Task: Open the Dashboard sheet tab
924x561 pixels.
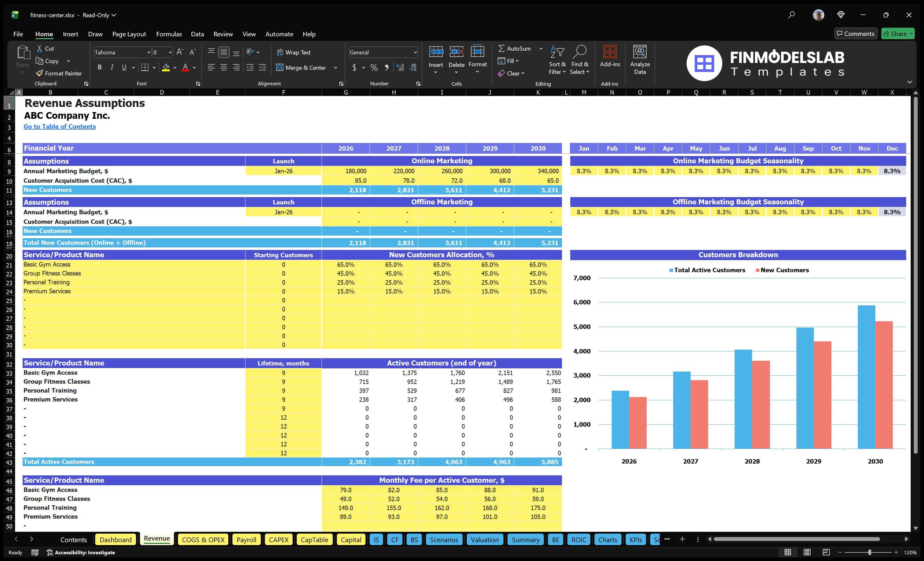Action: pyautogui.click(x=116, y=540)
